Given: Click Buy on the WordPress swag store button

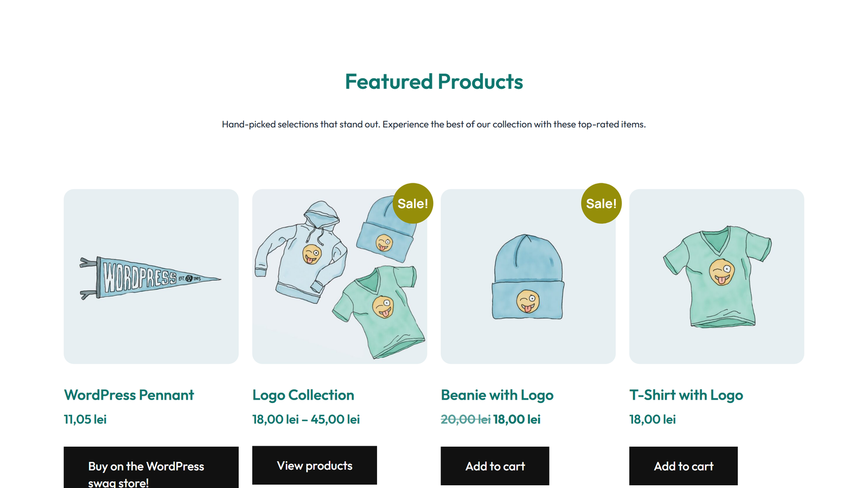Looking at the screenshot, I should point(151,466).
